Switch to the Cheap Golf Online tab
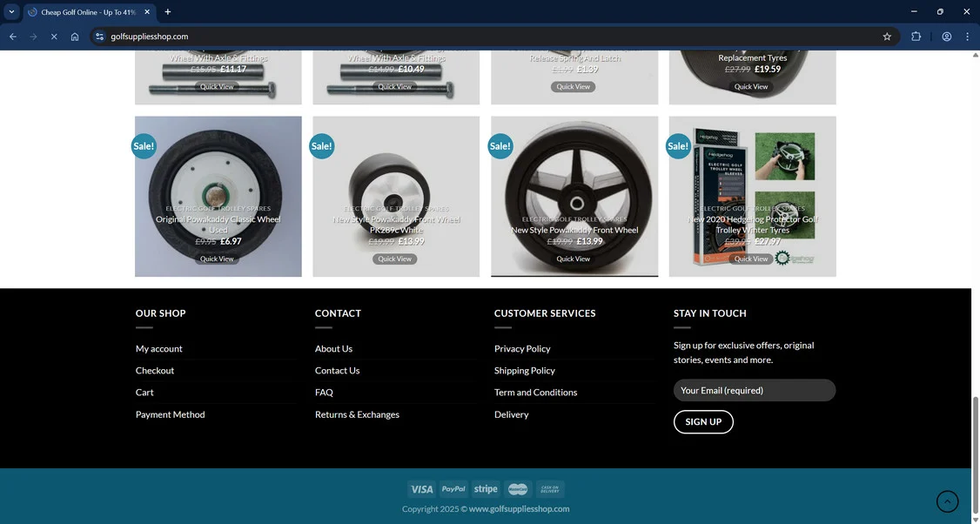The height and width of the screenshot is (524, 980). coord(88,12)
